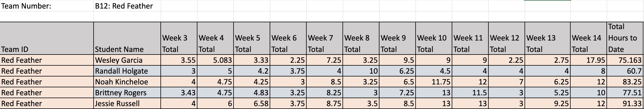The image size is (644, 109).
Task: Click the Noah Kincheloe name cell
Action: pos(127,82)
